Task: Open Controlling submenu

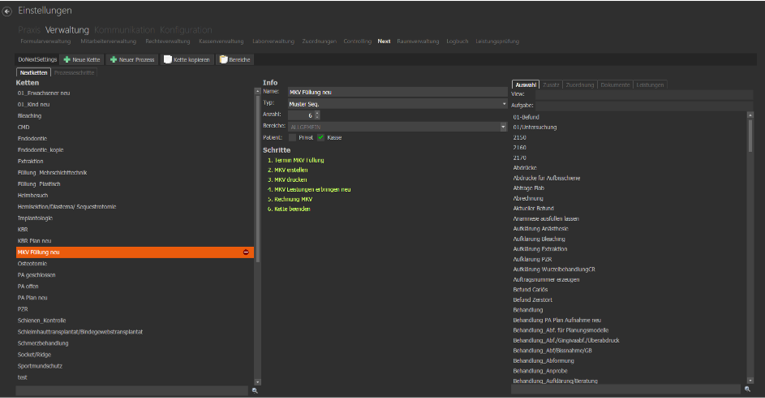Action: click(x=358, y=41)
